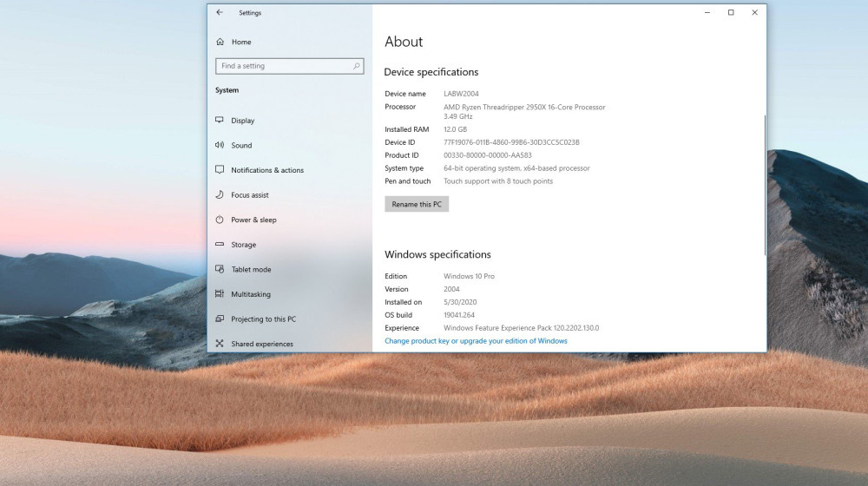
Task: Click the back arrow in Settings
Action: click(x=220, y=12)
